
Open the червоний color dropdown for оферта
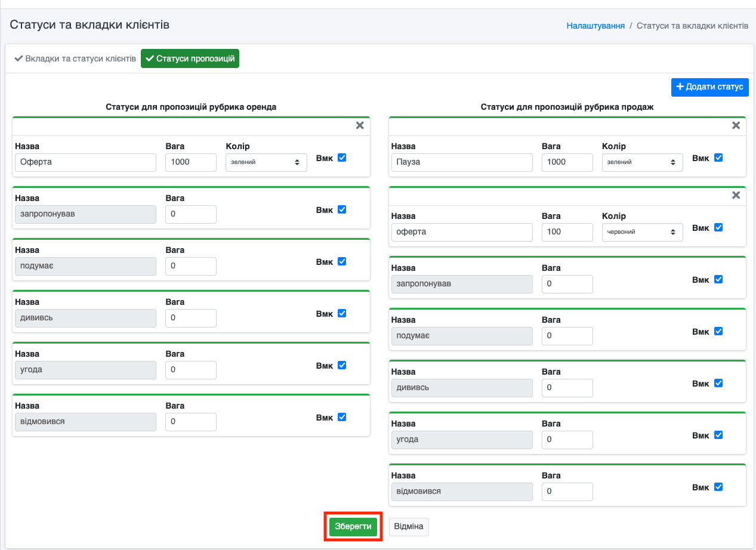642,232
